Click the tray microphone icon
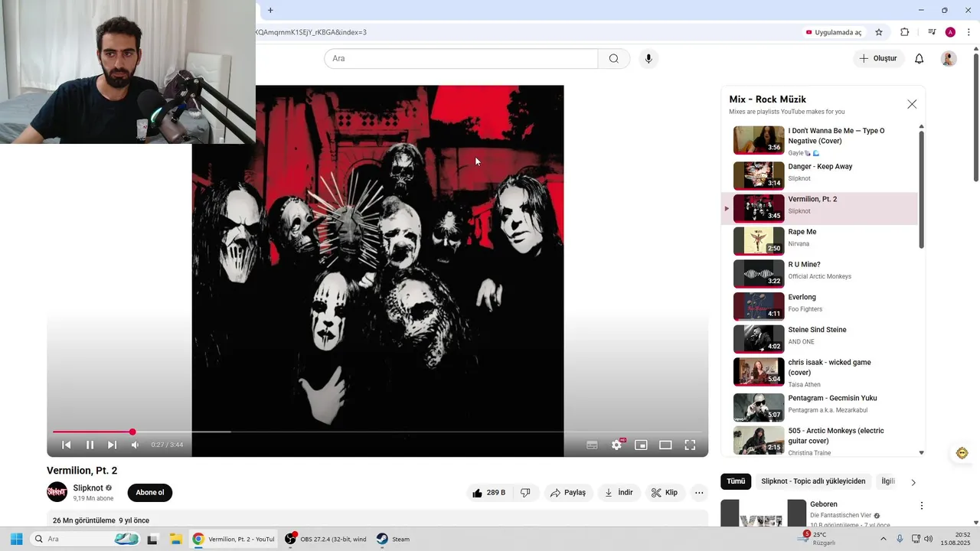The height and width of the screenshot is (551, 980). coord(900,539)
